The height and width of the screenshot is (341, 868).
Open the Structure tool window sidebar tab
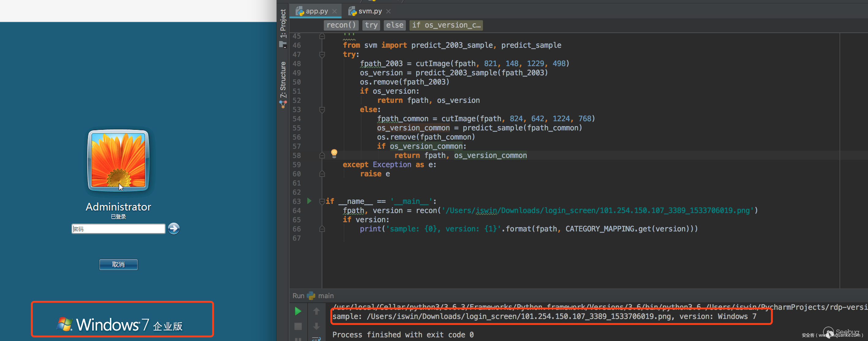point(283,80)
